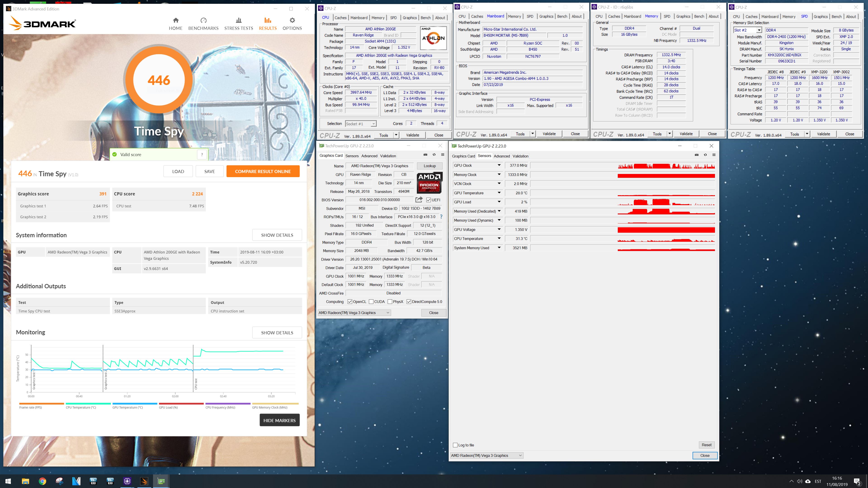Click the OneDrive cloud tray icon
The height and width of the screenshot is (488, 868).
808,481
